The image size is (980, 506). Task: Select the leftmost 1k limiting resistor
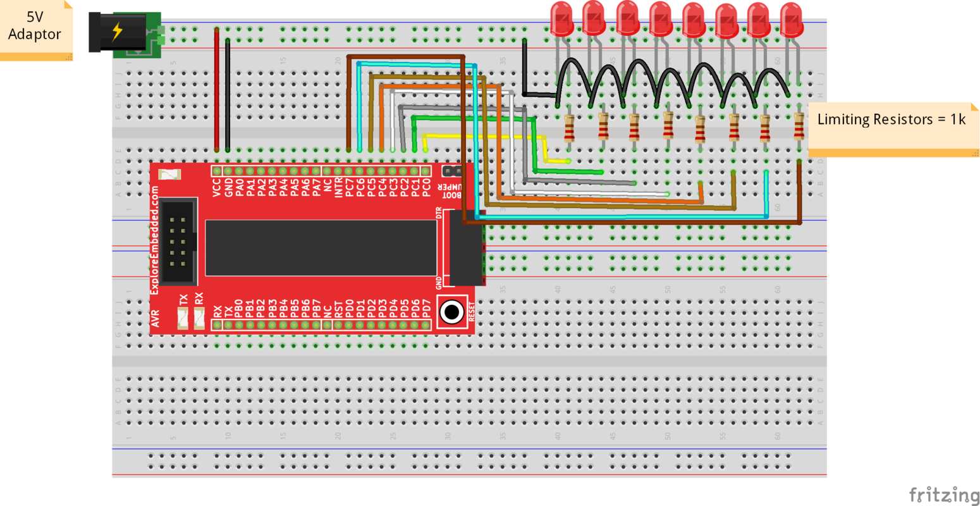[569, 128]
